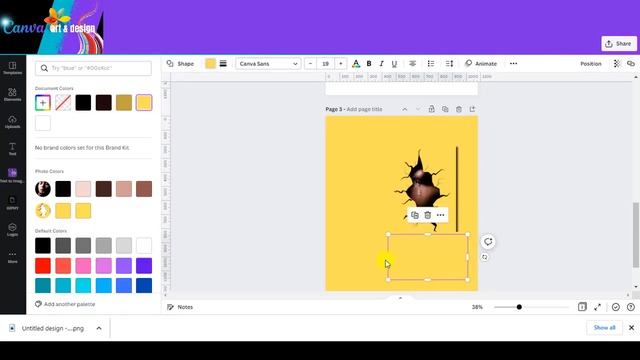
Task: Delete Page 3 with the trash icon
Action: click(x=459, y=109)
